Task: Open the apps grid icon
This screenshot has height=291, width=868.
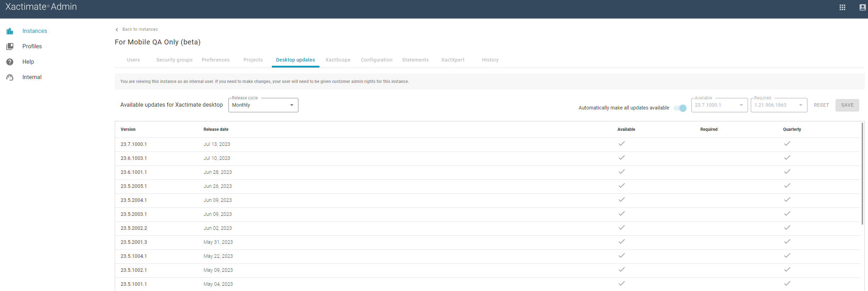Action: pos(842,7)
